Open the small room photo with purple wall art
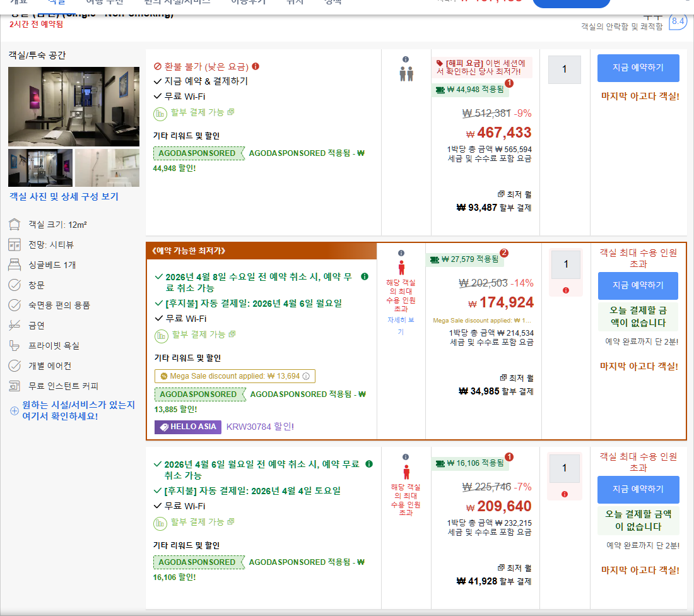The width and height of the screenshot is (694, 616). pyautogui.click(x=40, y=168)
